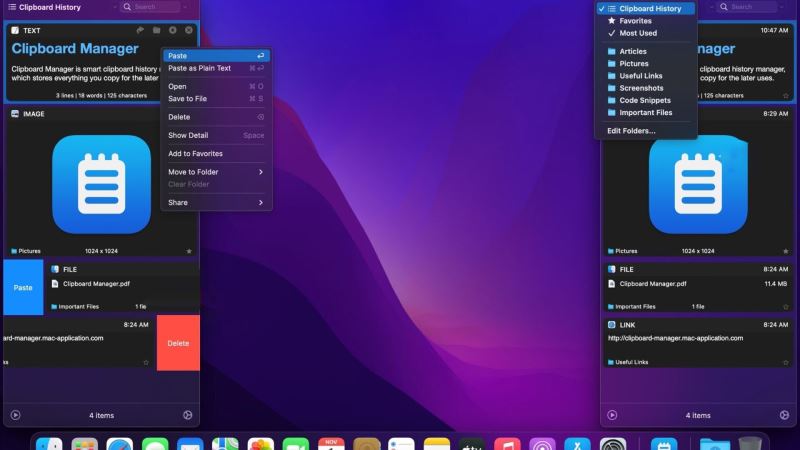Click the settings icon at the right panel's bottom
The image size is (800, 450).
pos(784,415)
